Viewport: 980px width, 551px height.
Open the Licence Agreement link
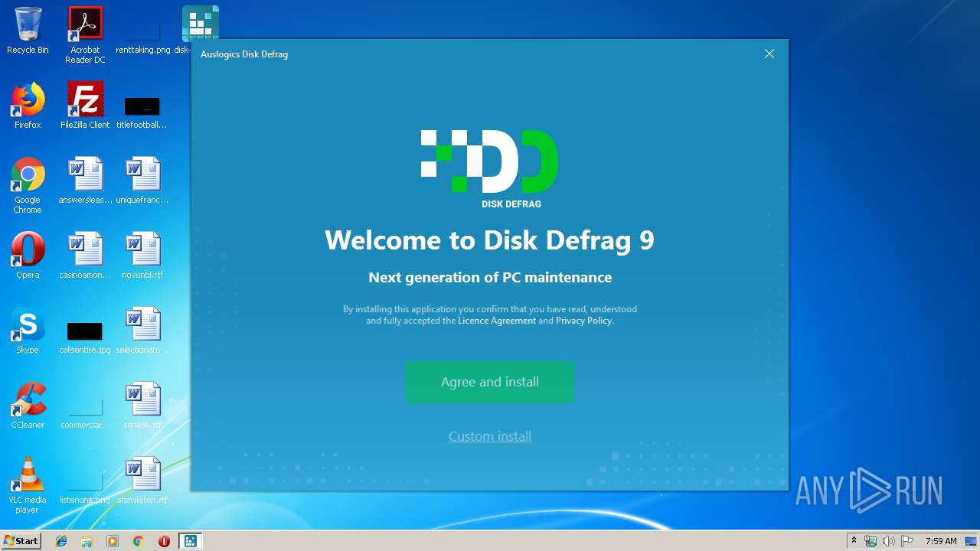click(497, 321)
